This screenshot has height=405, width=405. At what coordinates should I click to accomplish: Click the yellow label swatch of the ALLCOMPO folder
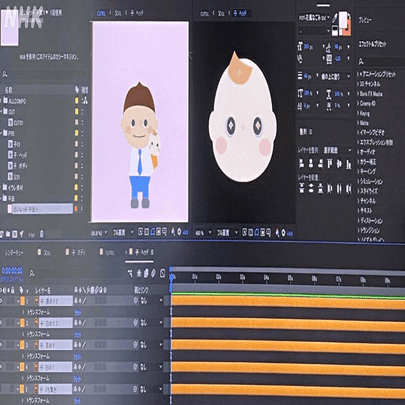(77, 101)
